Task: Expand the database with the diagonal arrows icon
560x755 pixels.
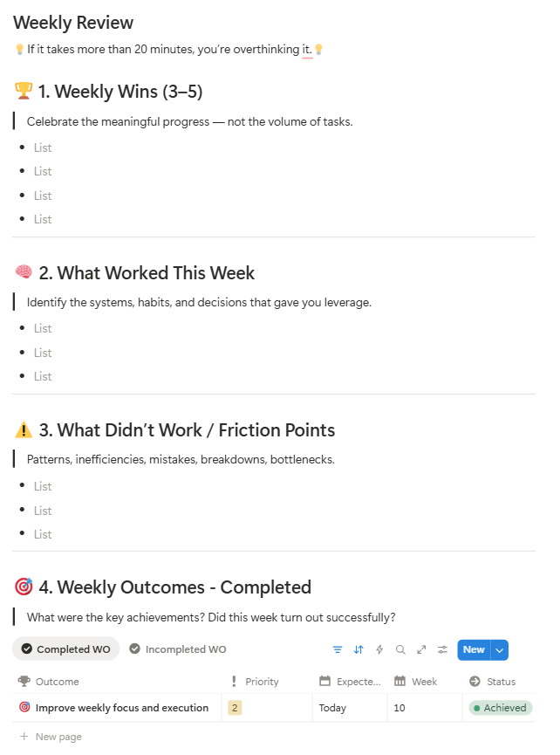Action: (x=420, y=649)
